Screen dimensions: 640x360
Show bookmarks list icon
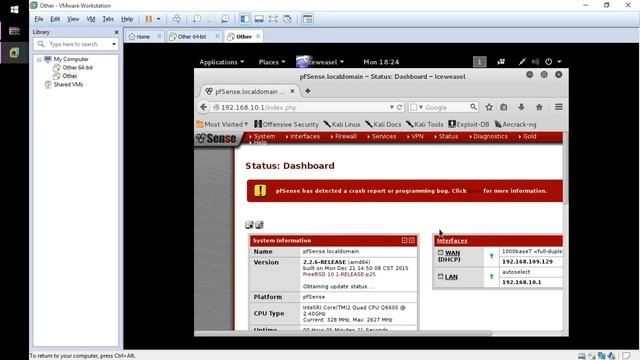(x=504, y=107)
